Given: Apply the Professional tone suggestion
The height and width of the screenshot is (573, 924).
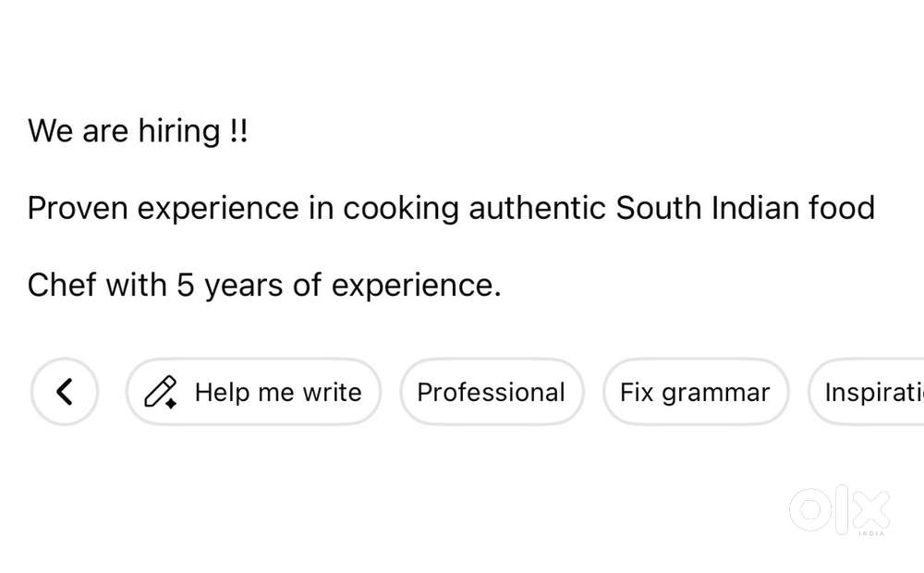Looking at the screenshot, I should (491, 392).
